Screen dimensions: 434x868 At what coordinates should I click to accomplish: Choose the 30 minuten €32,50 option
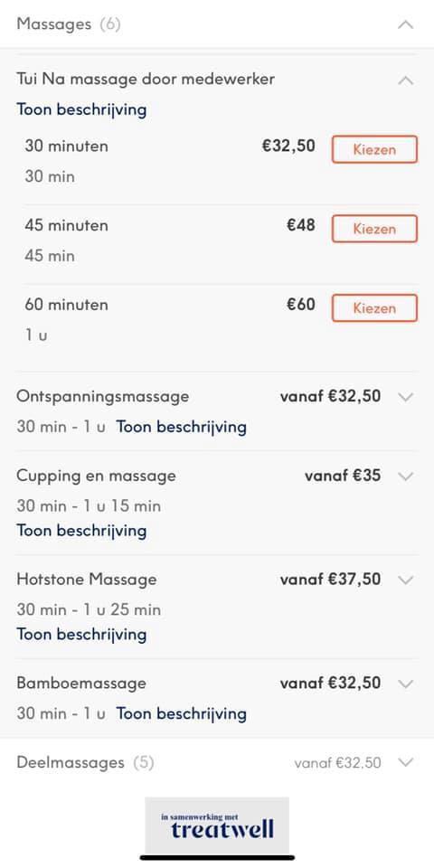coord(374,149)
